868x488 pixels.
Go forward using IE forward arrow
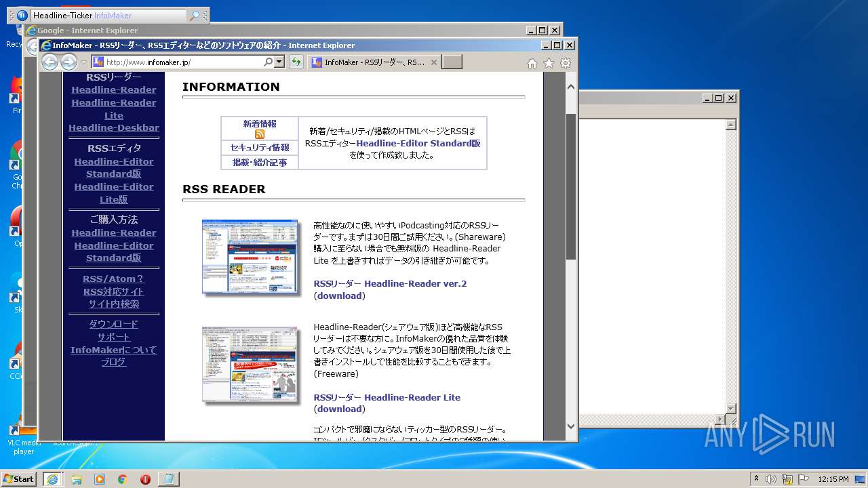tap(69, 62)
